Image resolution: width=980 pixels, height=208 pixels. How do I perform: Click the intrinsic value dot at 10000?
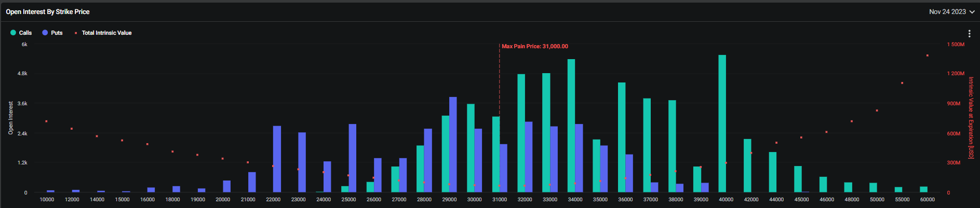click(47, 121)
